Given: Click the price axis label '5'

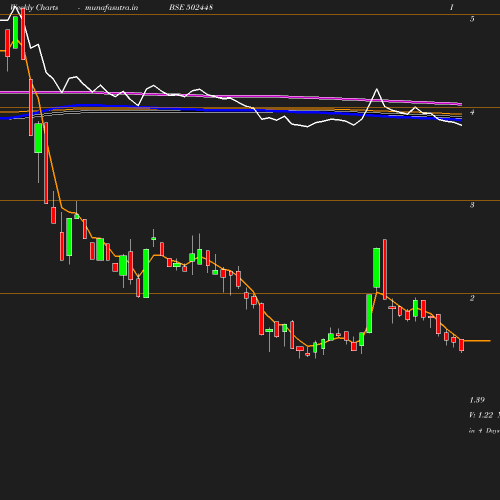Looking at the screenshot, I should [x=472, y=19].
